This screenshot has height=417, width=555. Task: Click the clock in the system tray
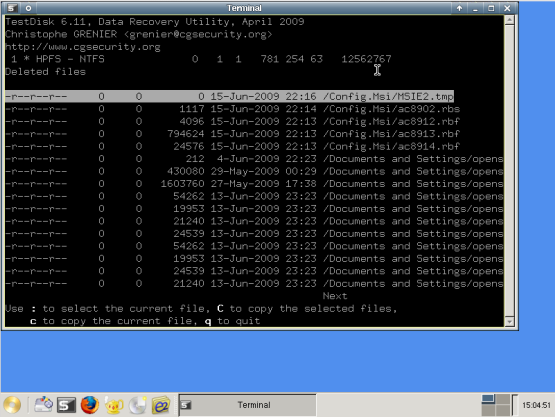(536, 405)
